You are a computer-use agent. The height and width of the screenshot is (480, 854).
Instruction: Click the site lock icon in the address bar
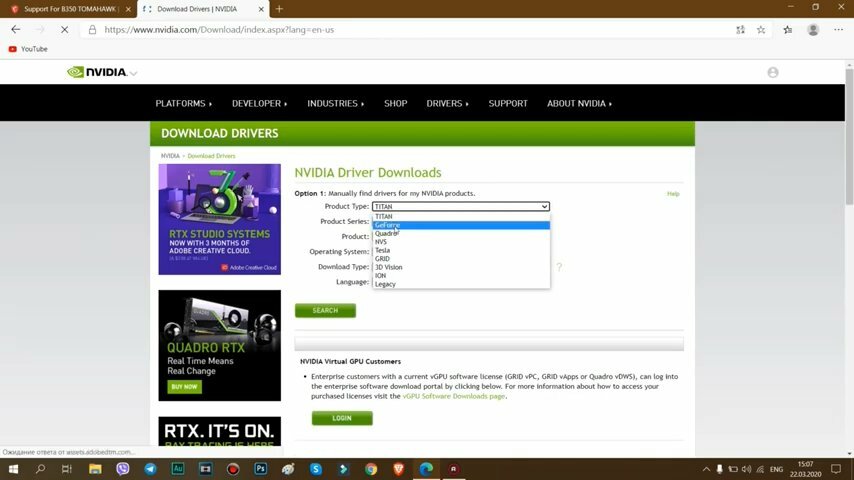(93, 29)
